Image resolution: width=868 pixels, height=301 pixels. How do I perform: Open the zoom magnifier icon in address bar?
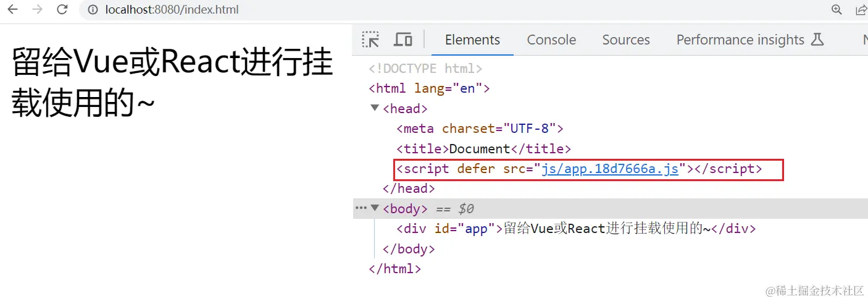tap(837, 9)
